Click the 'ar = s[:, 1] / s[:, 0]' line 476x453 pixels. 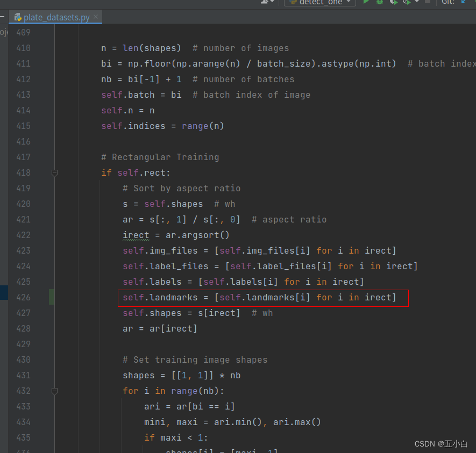[181, 220]
